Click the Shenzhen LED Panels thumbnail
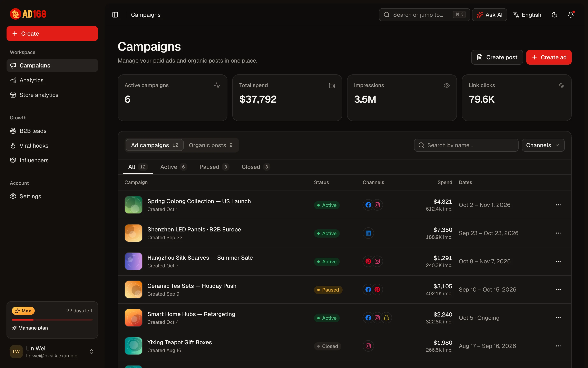This screenshot has width=588, height=368. pyautogui.click(x=133, y=233)
